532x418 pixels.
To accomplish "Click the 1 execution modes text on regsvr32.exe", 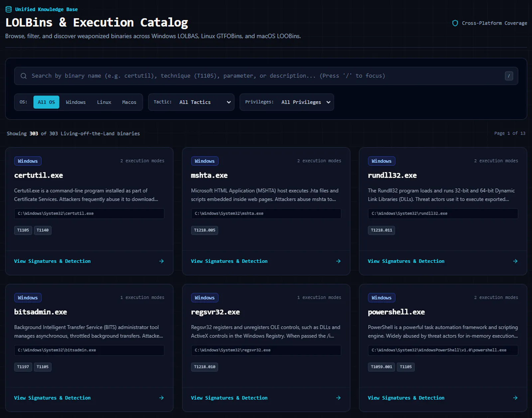I will (319, 298).
